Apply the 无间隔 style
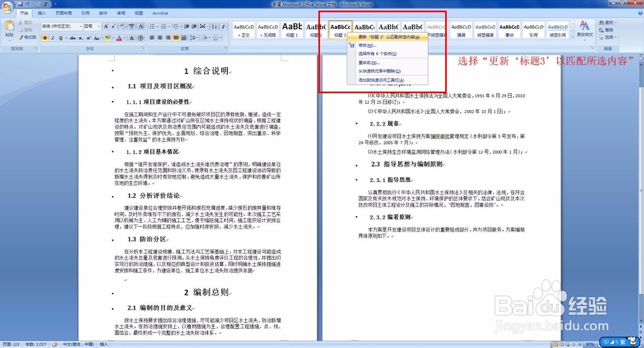644x348 pixels. coord(268,30)
